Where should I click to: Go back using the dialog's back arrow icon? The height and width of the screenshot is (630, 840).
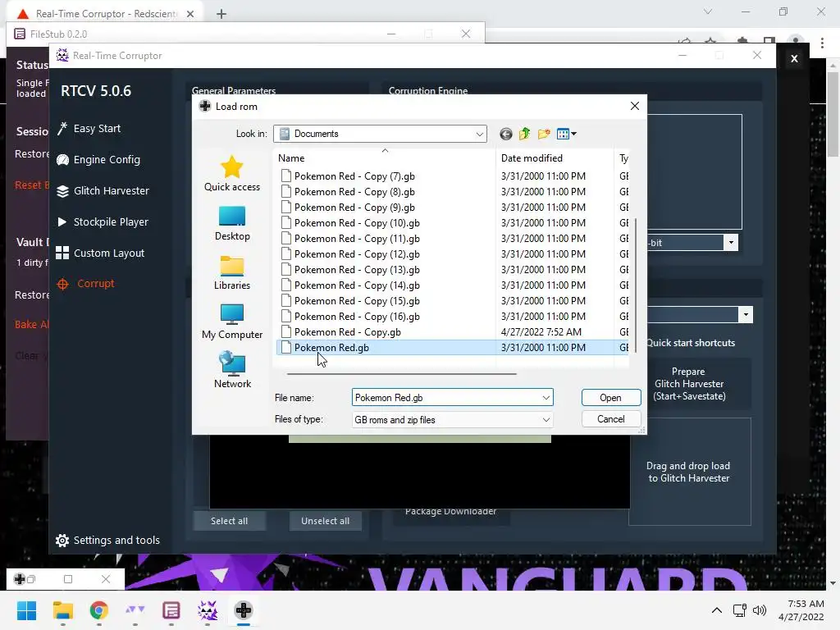click(x=505, y=134)
